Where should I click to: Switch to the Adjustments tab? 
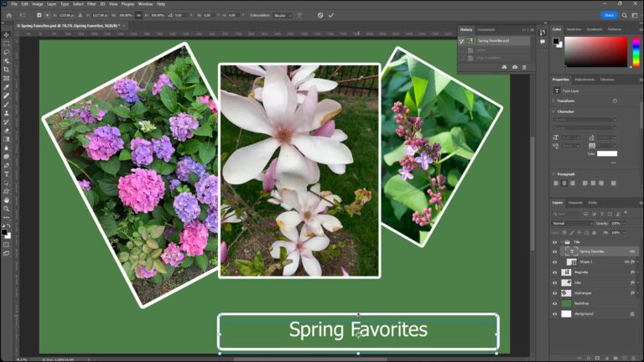click(x=584, y=80)
